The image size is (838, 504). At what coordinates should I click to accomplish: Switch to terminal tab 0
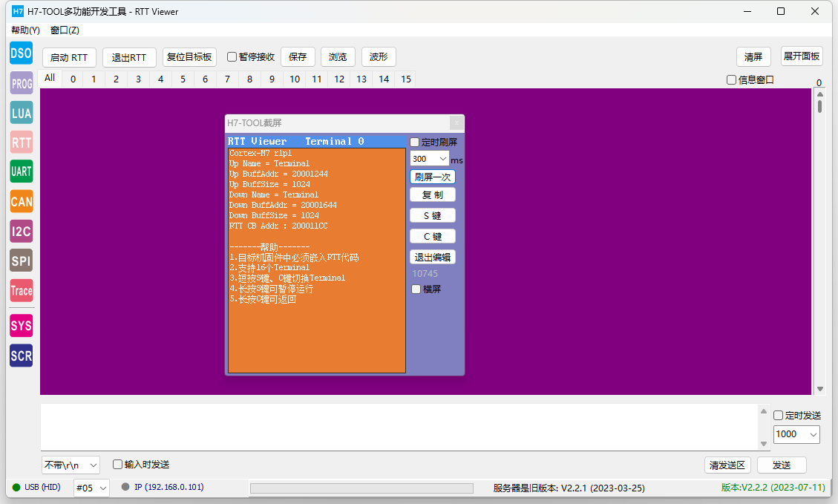pyautogui.click(x=73, y=79)
